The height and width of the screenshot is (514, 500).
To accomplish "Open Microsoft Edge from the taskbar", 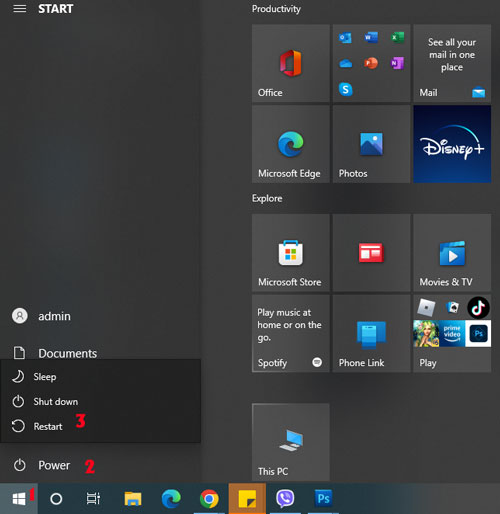I will (x=171, y=499).
